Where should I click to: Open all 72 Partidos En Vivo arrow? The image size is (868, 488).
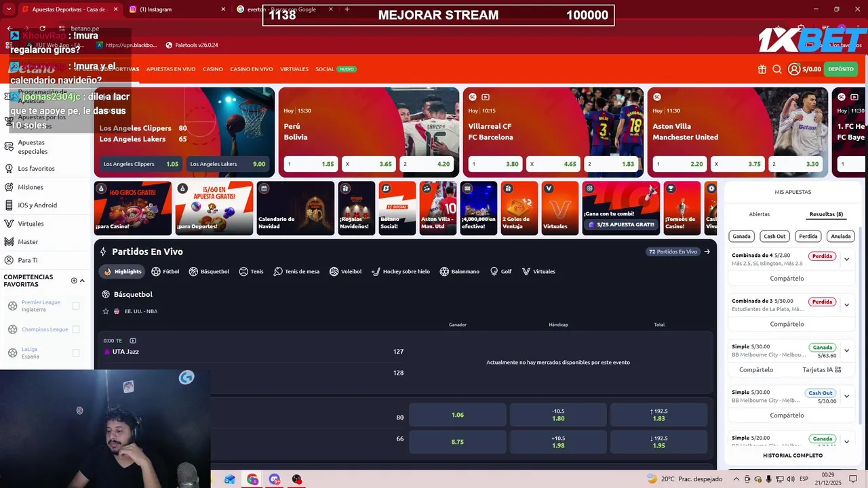pyautogui.click(x=707, y=251)
